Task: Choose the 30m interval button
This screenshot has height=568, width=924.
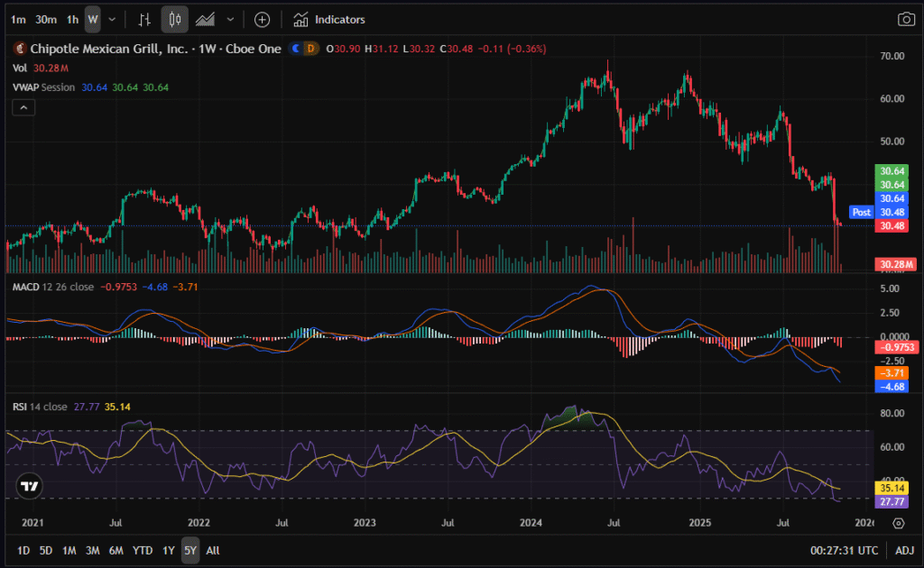Action: click(46, 19)
